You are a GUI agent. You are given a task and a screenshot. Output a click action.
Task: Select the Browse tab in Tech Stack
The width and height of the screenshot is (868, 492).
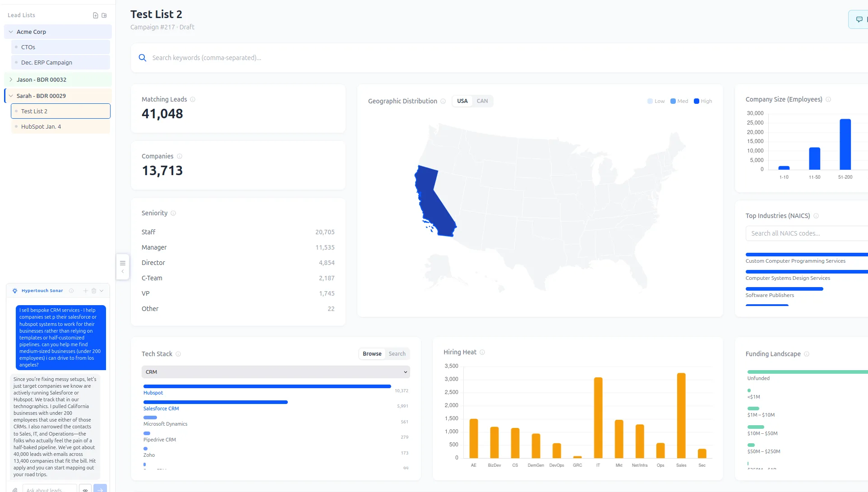[372, 354]
